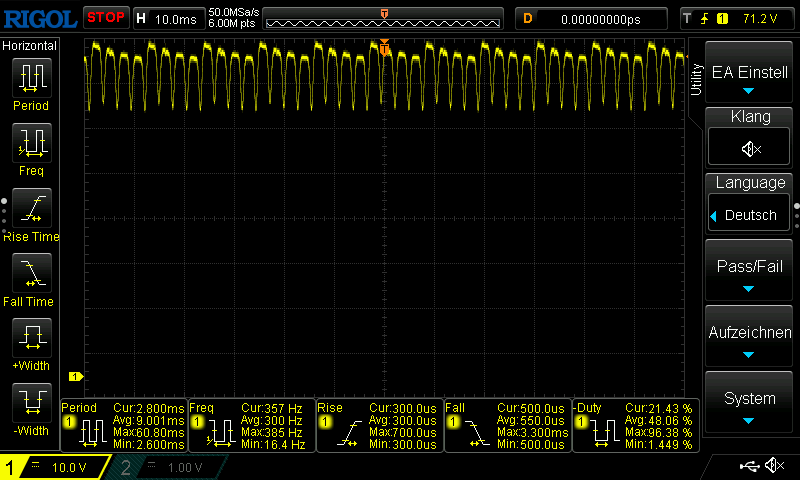Choose the Fall Time measurement icon
Image resolution: width=800 pixels, height=480 pixels.
[x=30, y=272]
